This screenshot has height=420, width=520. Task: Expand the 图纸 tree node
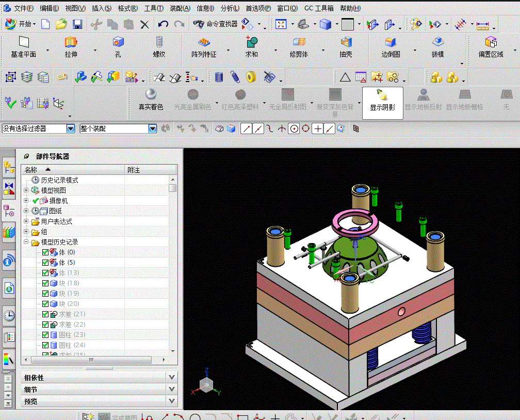coord(26,211)
